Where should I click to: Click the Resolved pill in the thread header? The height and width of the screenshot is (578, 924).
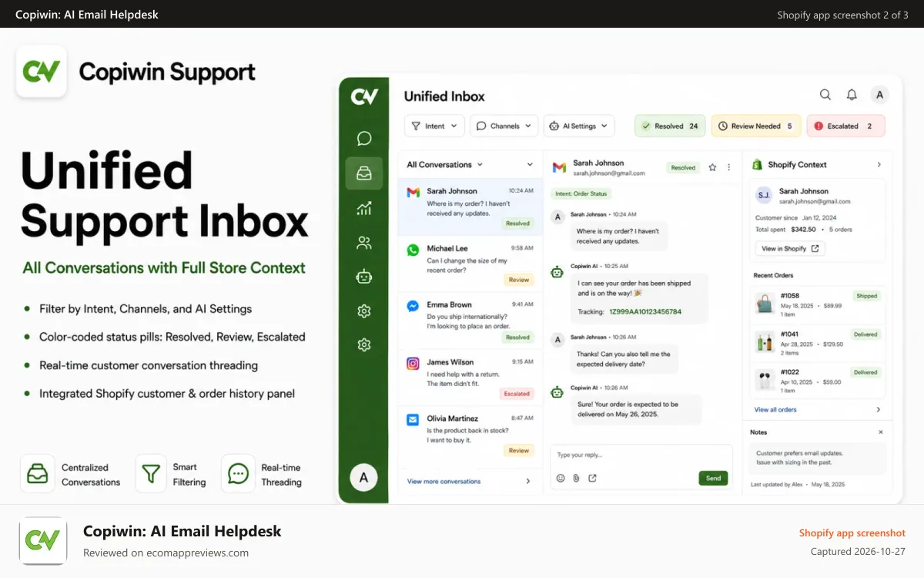(x=683, y=167)
